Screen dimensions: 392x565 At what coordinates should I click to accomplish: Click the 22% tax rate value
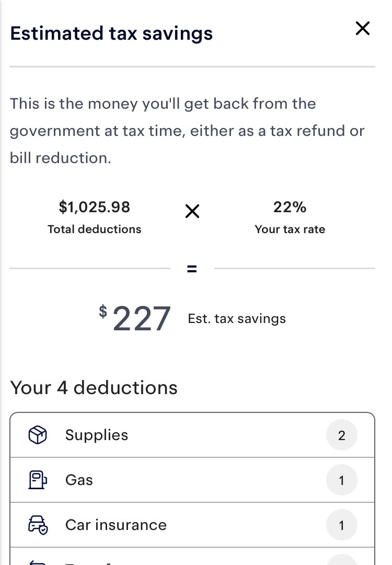click(x=290, y=207)
